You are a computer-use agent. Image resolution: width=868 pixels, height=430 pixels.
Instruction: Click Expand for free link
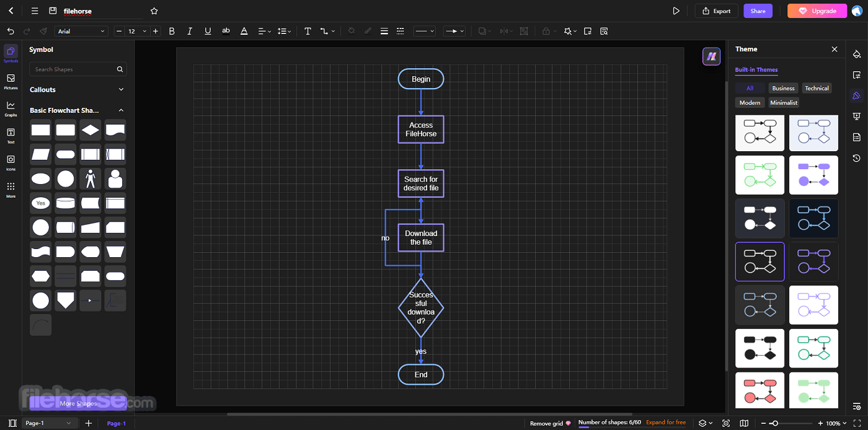click(x=666, y=423)
